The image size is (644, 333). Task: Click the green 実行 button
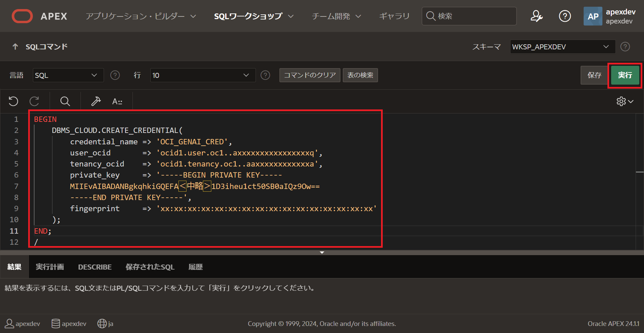pos(625,75)
